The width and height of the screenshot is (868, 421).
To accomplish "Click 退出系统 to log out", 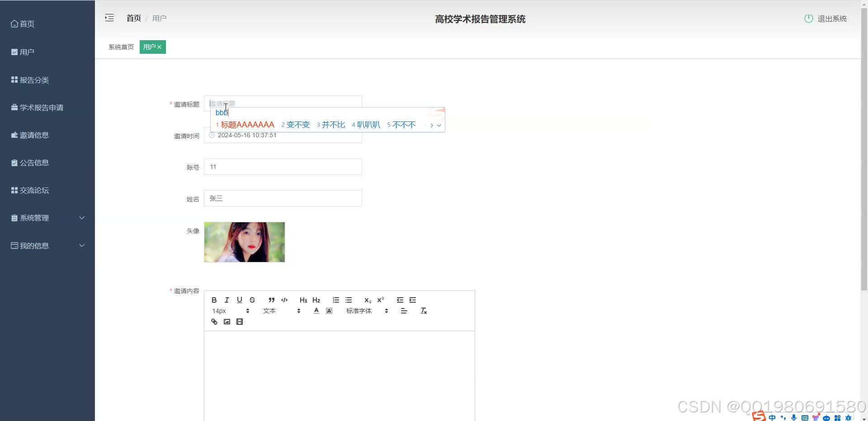I will tap(831, 19).
